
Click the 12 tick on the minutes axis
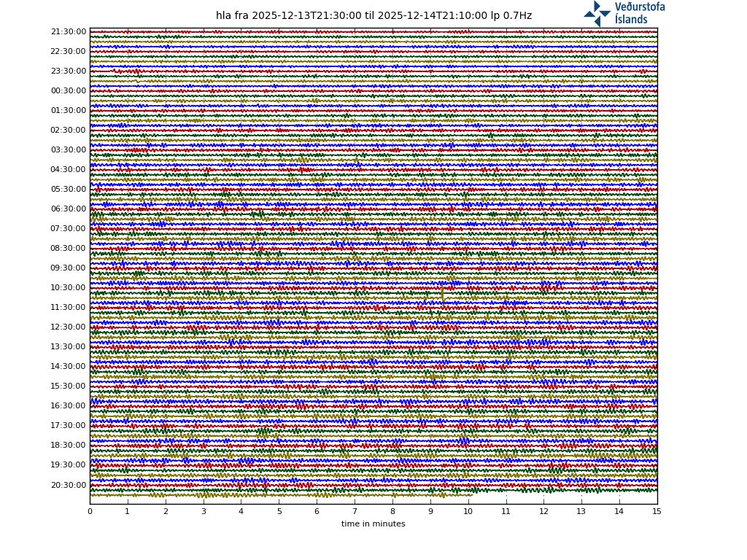(x=543, y=512)
